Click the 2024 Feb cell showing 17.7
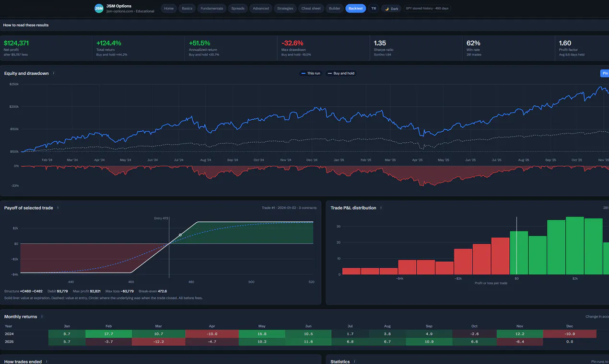The width and height of the screenshot is (609, 364). coord(108,334)
